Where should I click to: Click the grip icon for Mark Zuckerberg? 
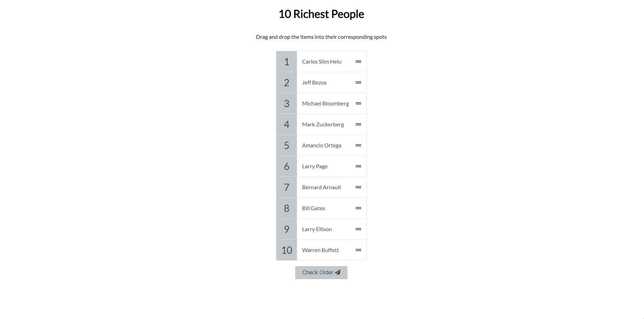[358, 125]
